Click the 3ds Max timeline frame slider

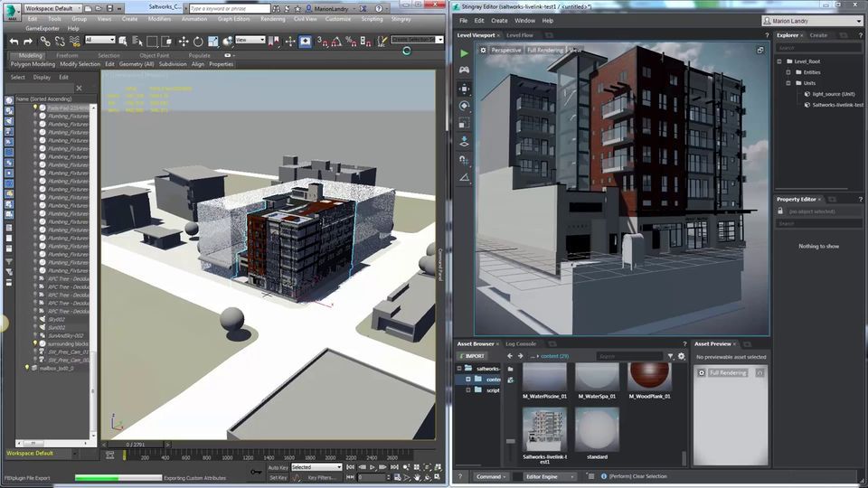pos(134,445)
